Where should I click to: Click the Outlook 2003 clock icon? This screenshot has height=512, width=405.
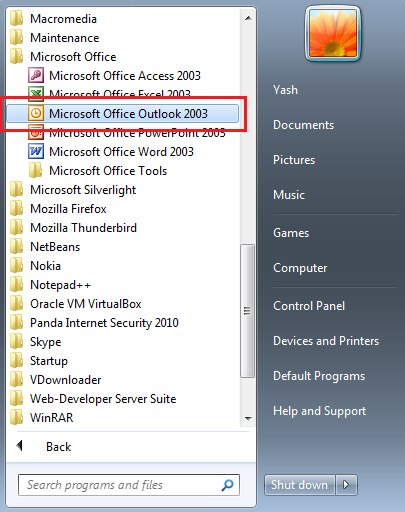tap(36, 114)
